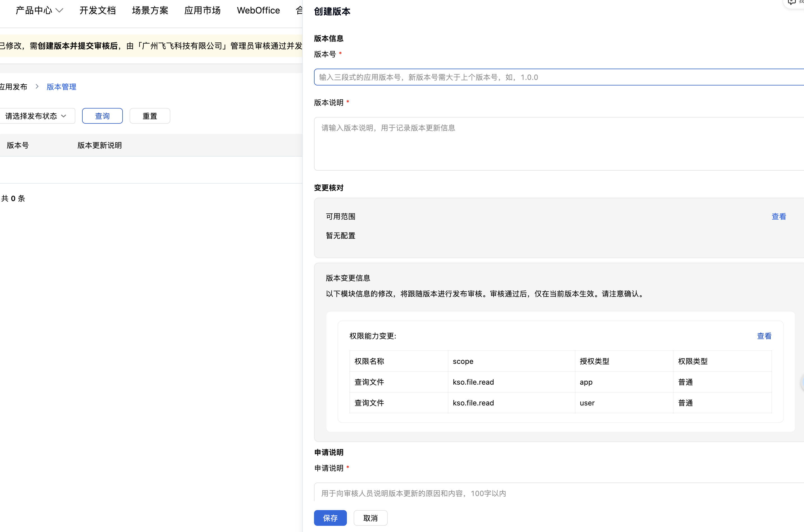Click the chevron next to 产品中心
Screen dimensions: 804x532
point(59,10)
